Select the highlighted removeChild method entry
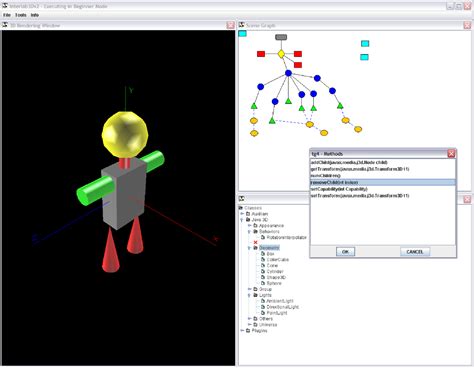 click(x=382, y=182)
